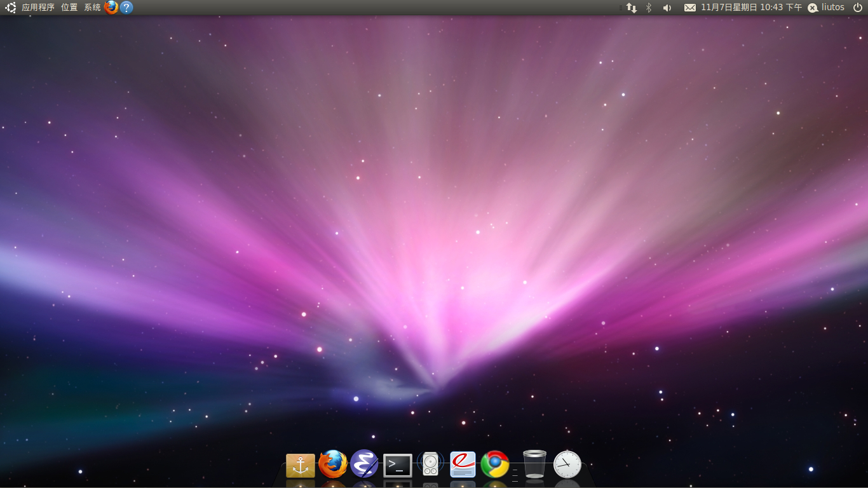868x488 pixels.
Task: Launch Firefox from the bottom dock
Action: tap(333, 464)
